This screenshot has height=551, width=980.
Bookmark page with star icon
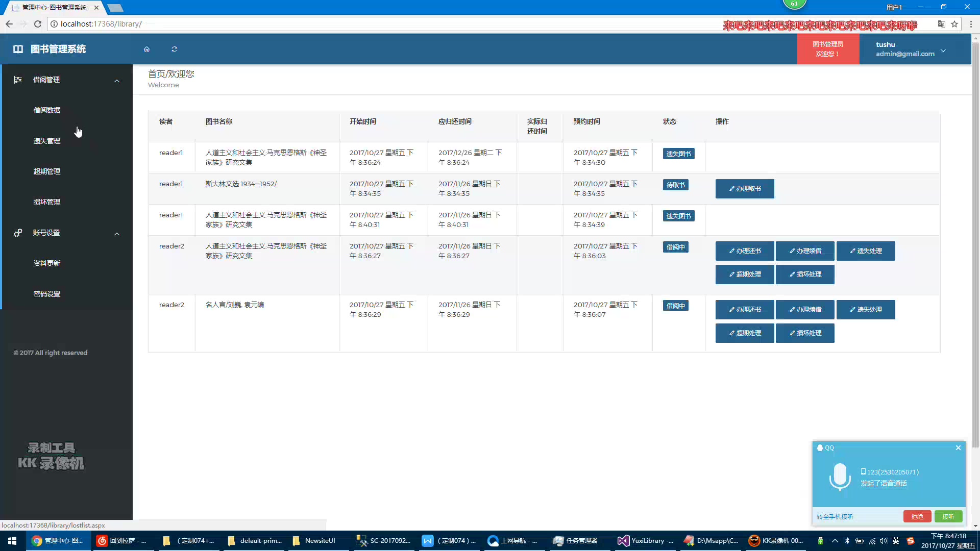tap(954, 24)
